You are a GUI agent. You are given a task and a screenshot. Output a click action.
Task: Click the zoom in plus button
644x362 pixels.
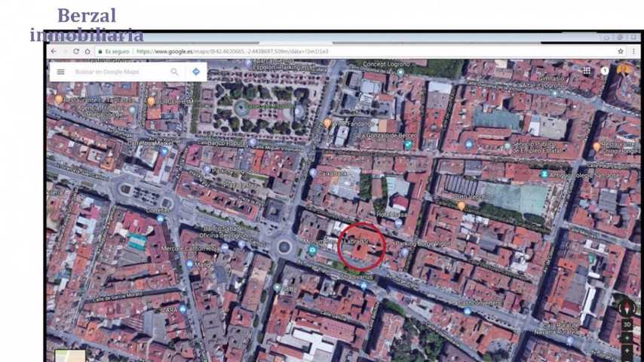coord(627,339)
